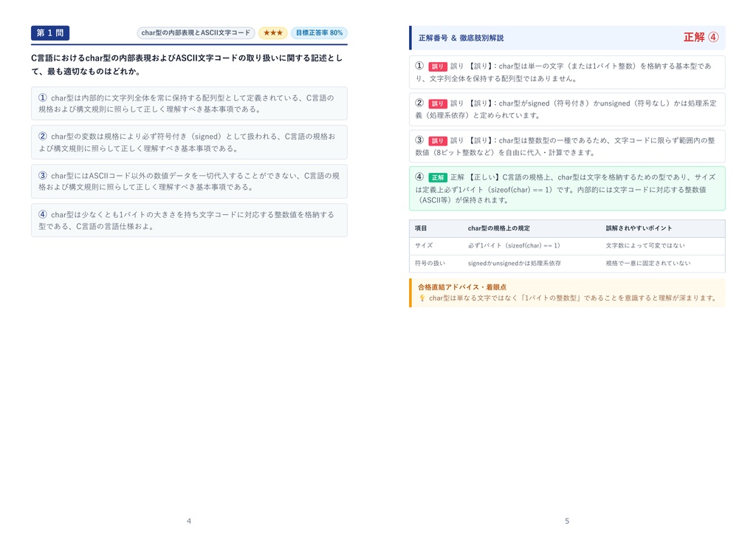Click the lightbulb icon in the advice box

422,298
